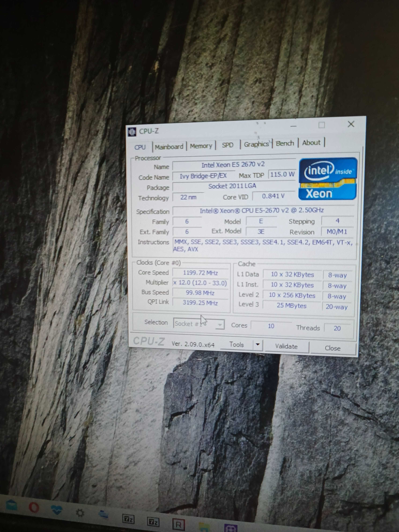The image size is (399, 532).
Task: Minimize the CPU-Z window
Action: coord(293,126)
